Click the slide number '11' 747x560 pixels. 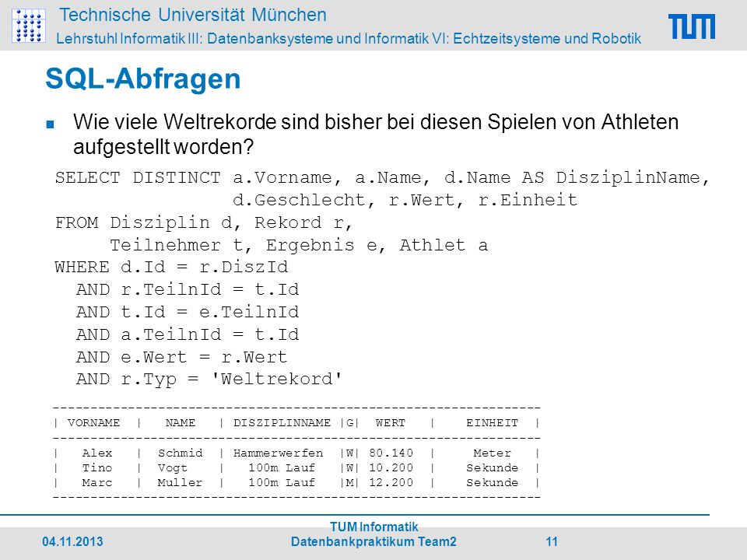coord(552,541)
